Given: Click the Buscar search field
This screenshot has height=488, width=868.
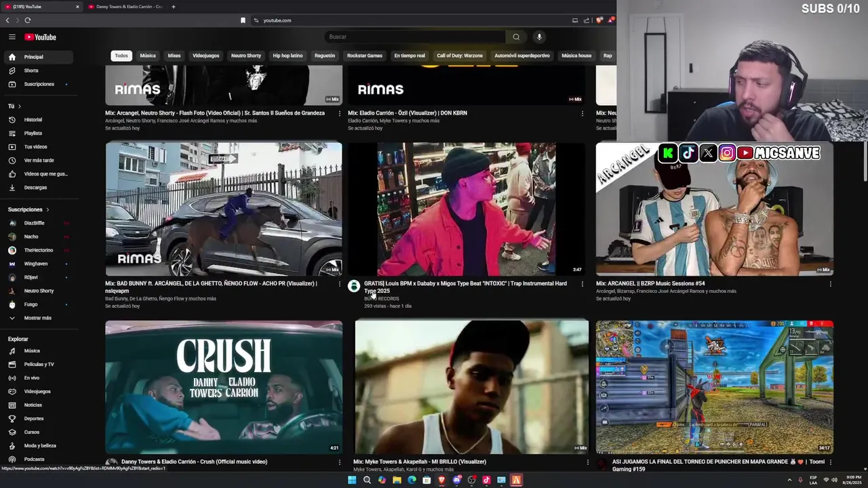Looking at the screenshot, I should point(414,37).
